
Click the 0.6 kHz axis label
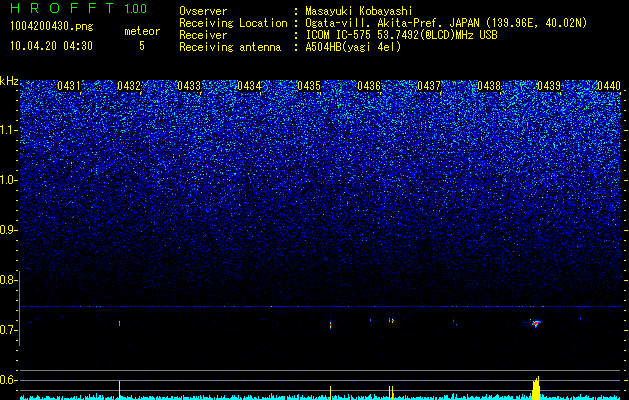8,380
